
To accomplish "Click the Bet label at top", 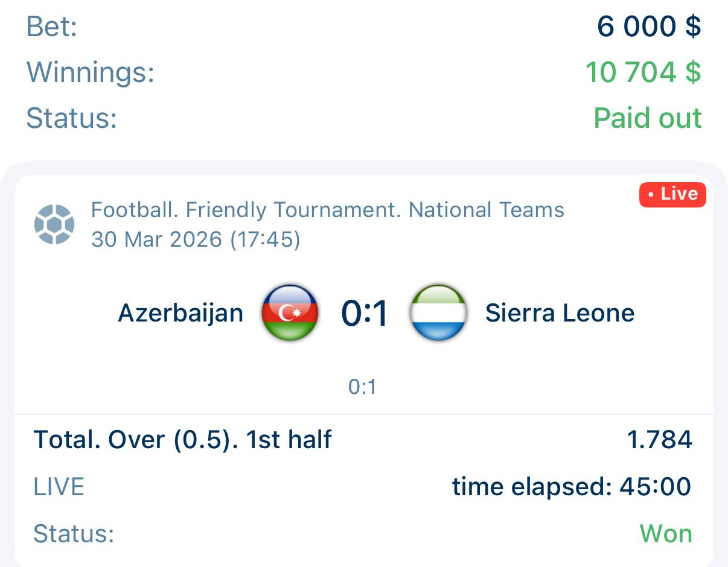I will click(x=52, y=27).
